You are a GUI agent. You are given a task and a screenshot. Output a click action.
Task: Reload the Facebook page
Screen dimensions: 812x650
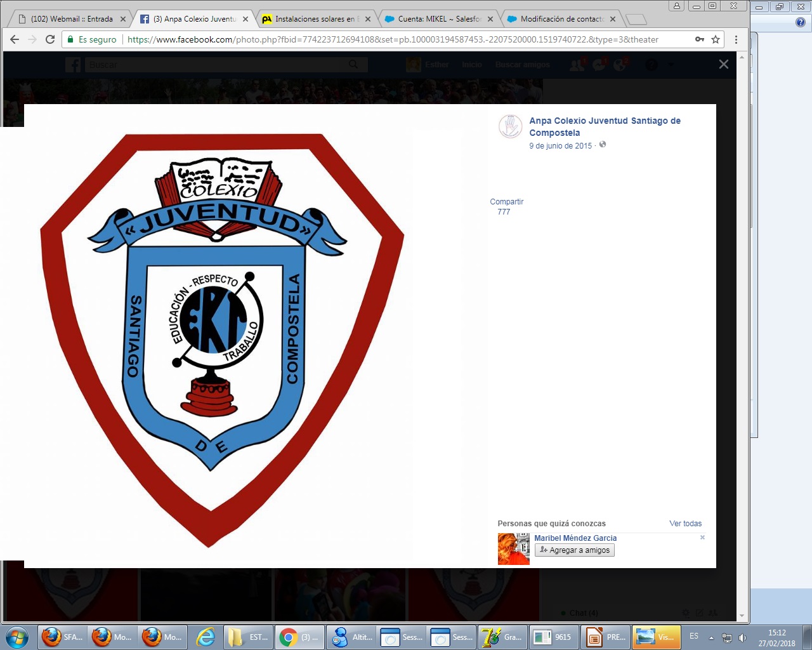[x=50, y=39]
